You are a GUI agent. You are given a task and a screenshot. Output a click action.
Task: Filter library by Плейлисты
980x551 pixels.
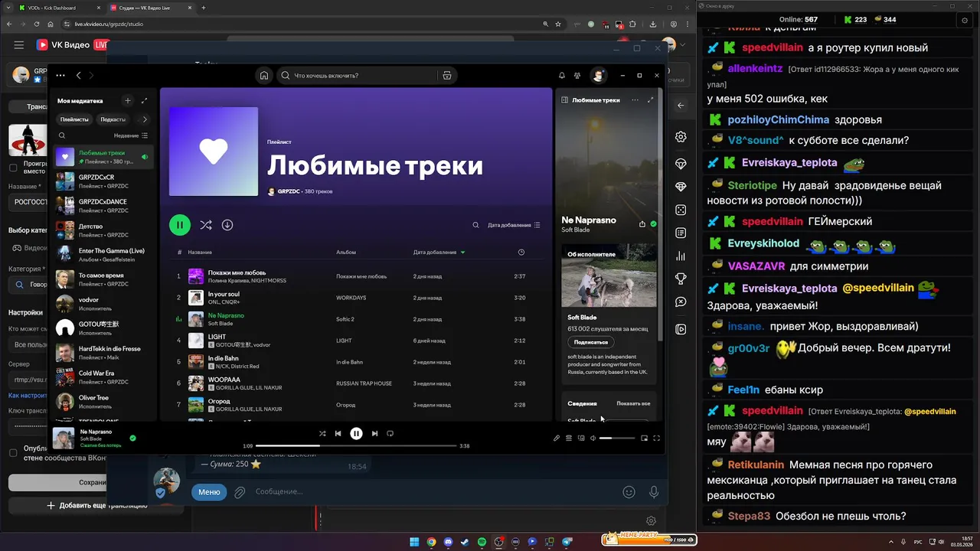pos(74,119)
